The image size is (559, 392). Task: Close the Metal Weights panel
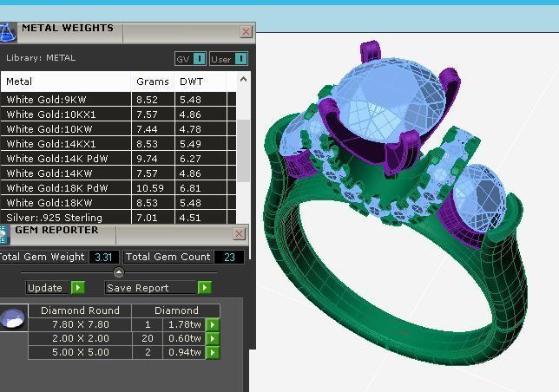(x=246, y=32)
